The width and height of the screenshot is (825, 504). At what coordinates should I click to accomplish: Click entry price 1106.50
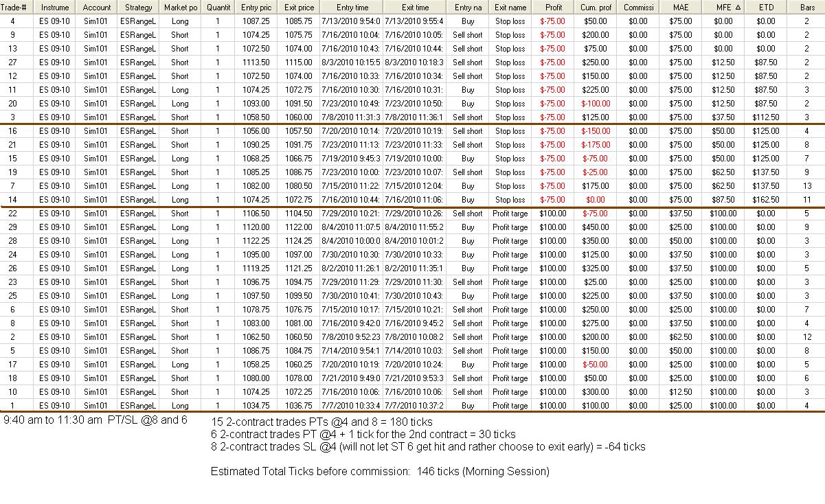tap(256, 214)
